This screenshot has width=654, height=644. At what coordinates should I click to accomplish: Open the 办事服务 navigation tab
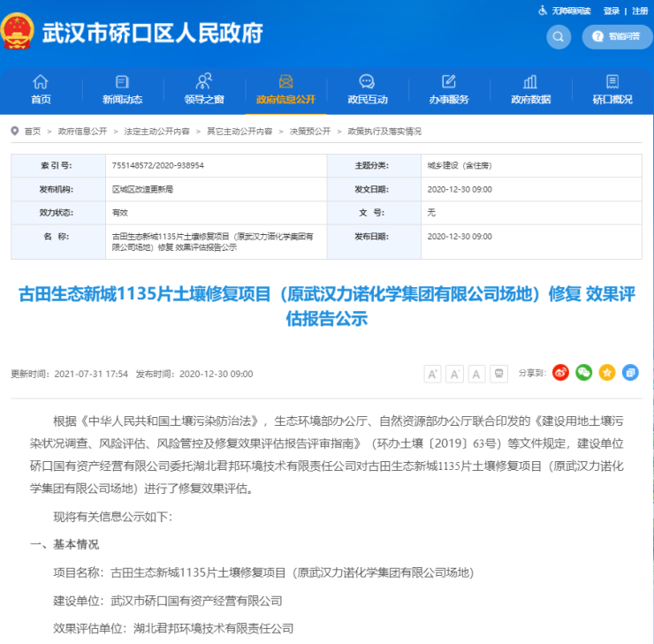click(x=449, y=89)
